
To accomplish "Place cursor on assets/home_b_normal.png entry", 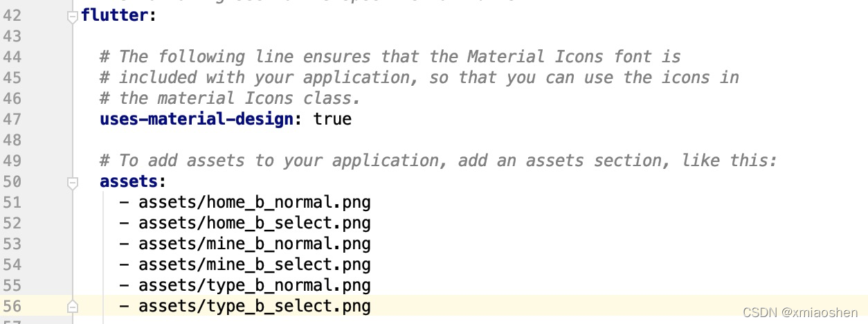I will [x=254, y=202].
